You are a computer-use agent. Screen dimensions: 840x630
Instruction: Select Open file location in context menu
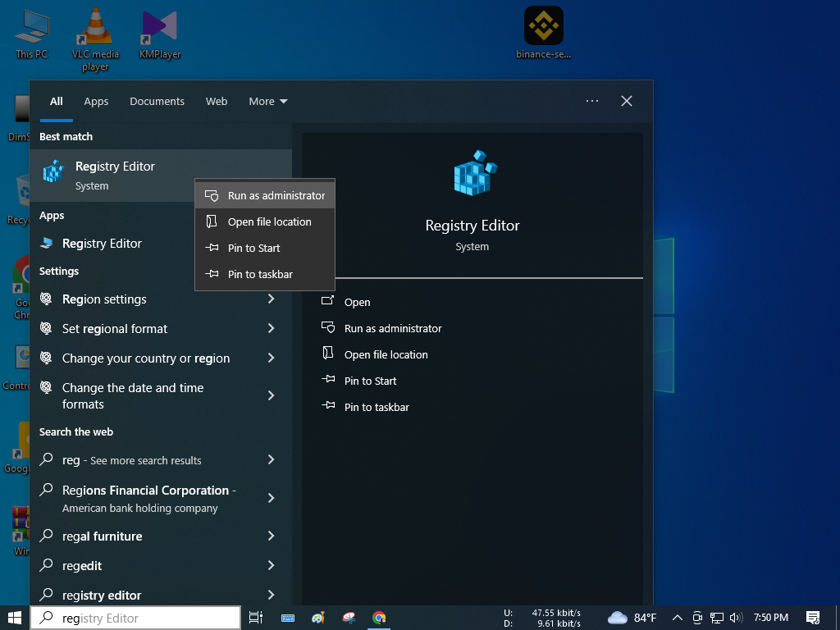coord(265,221)
